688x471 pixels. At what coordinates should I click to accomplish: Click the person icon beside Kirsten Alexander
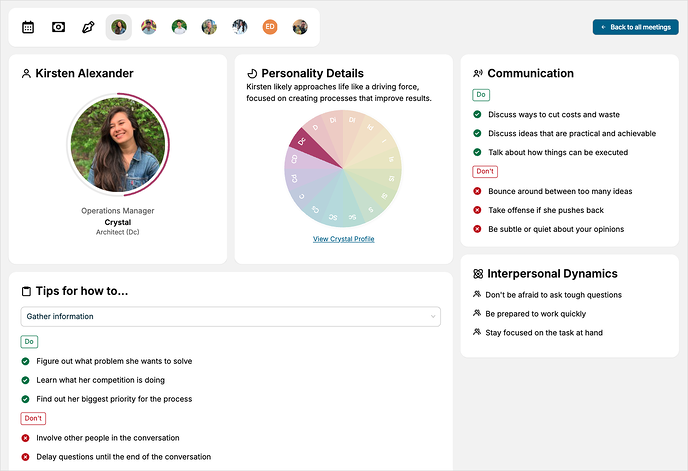tap(26, 73)
